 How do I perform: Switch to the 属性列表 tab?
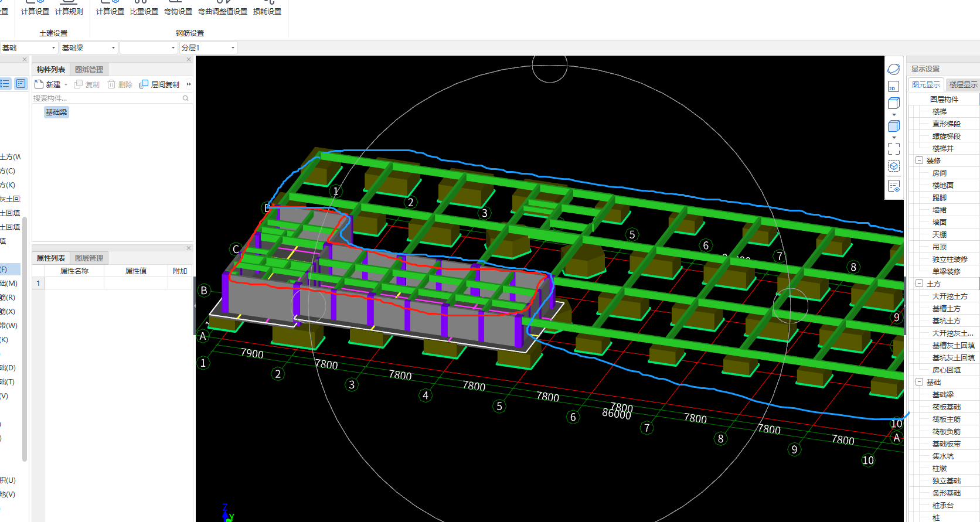point(51,258)
